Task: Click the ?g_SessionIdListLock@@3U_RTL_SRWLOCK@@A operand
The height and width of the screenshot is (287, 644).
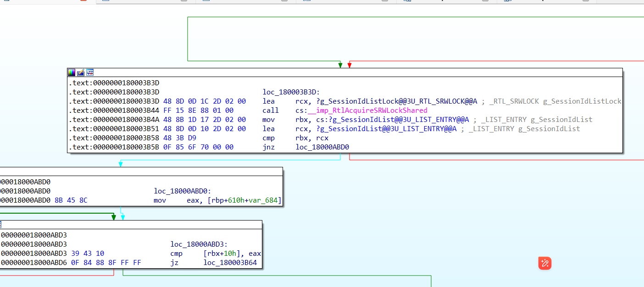Action: [396, 101]
